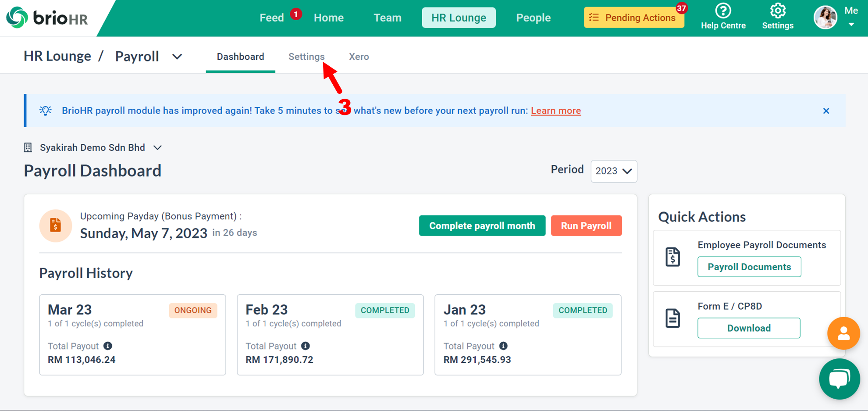Open the Settings gear icon
Image resolution: width=868 pixels, height=411 pixels.
click(778, 11)
